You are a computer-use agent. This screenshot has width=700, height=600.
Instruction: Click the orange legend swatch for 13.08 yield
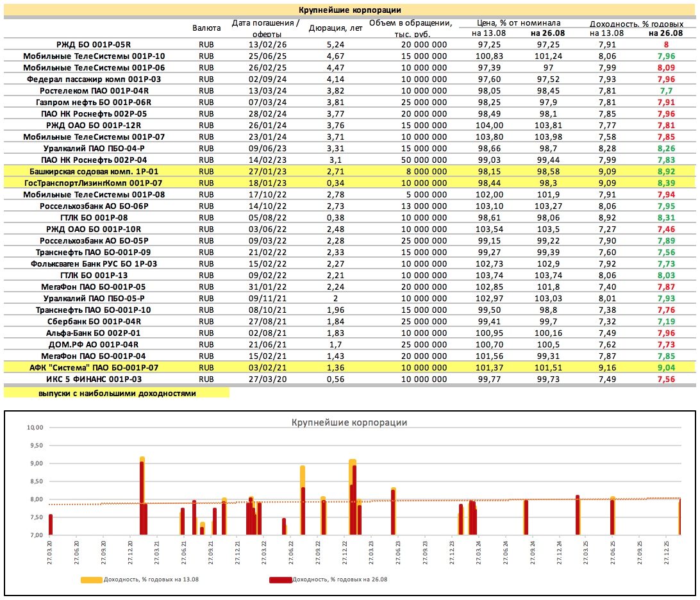pyautogui.click(x=93, y=580)
